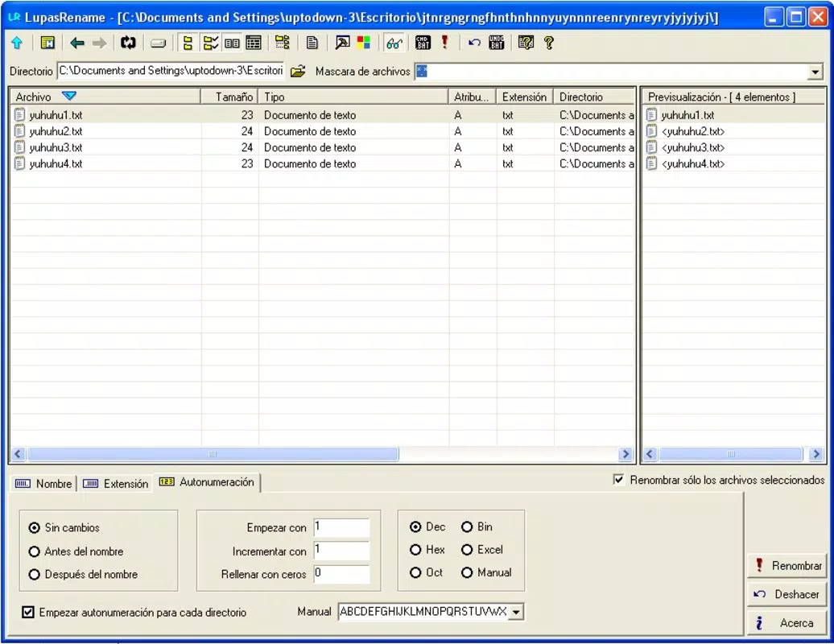Go forward with the grey right arrow

100,43
